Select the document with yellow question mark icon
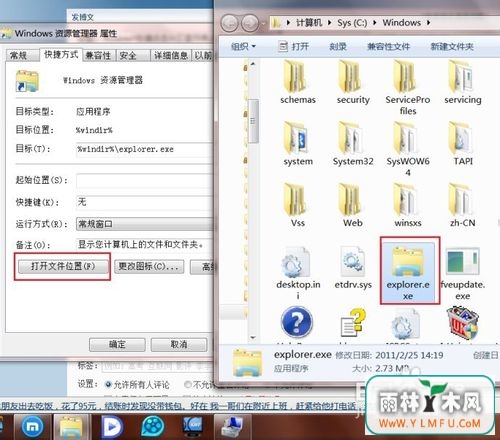500x440 pixels. (353, 323)
